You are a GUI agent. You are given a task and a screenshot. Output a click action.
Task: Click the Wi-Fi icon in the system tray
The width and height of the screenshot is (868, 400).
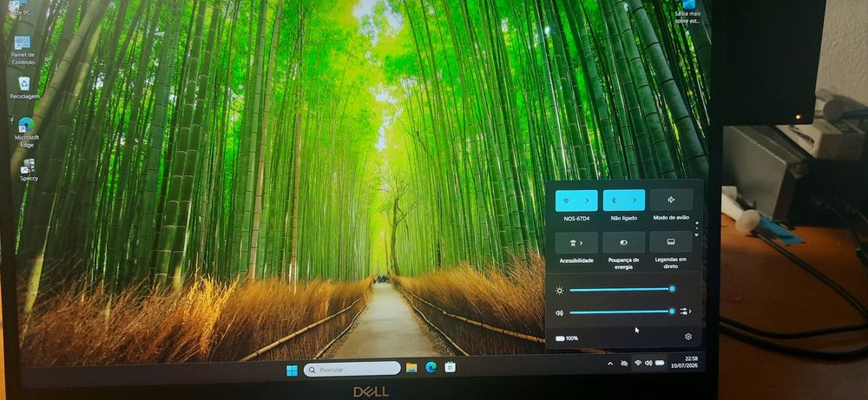click(x=638, y=363)
